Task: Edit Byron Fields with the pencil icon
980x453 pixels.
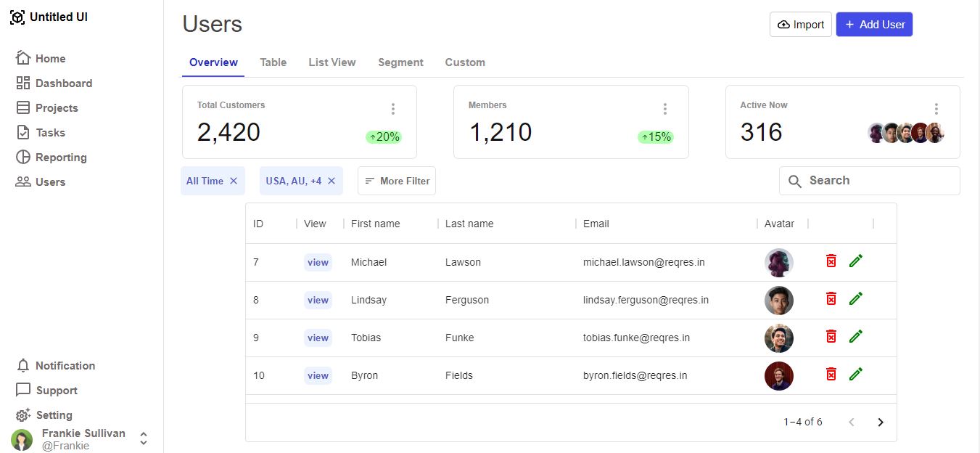Action: [856, 374]
